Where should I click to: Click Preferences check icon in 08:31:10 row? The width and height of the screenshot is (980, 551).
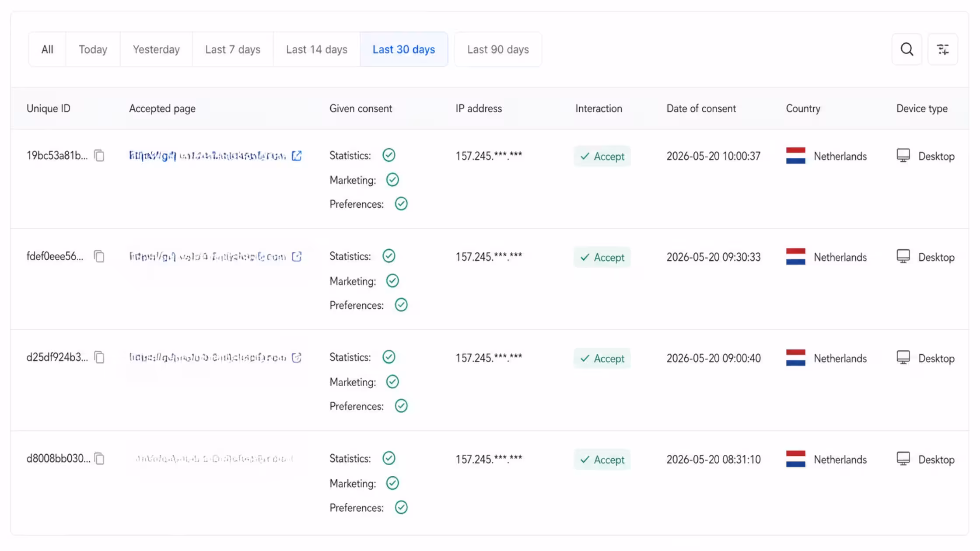coord(401,507)
